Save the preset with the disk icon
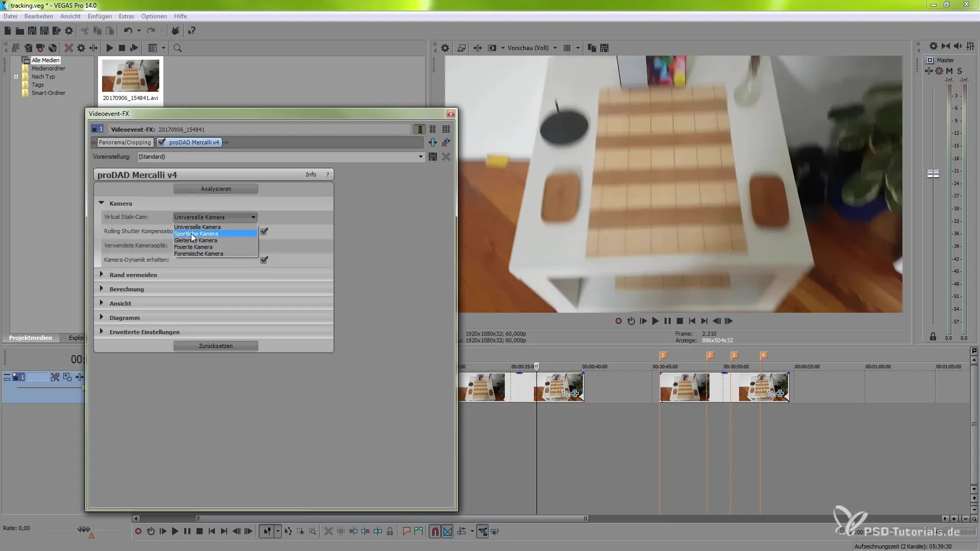The image size is (980, 551). tap(433, 157)
